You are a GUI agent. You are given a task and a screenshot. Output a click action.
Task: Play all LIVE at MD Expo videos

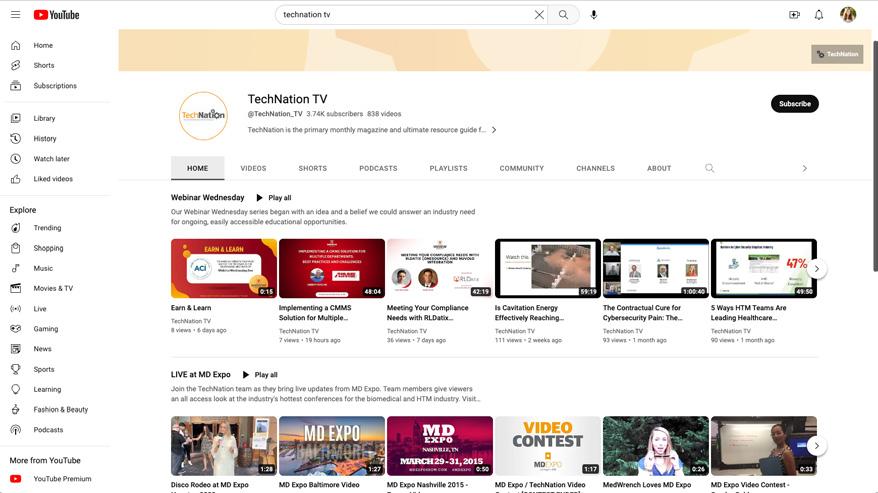point(260,375)
